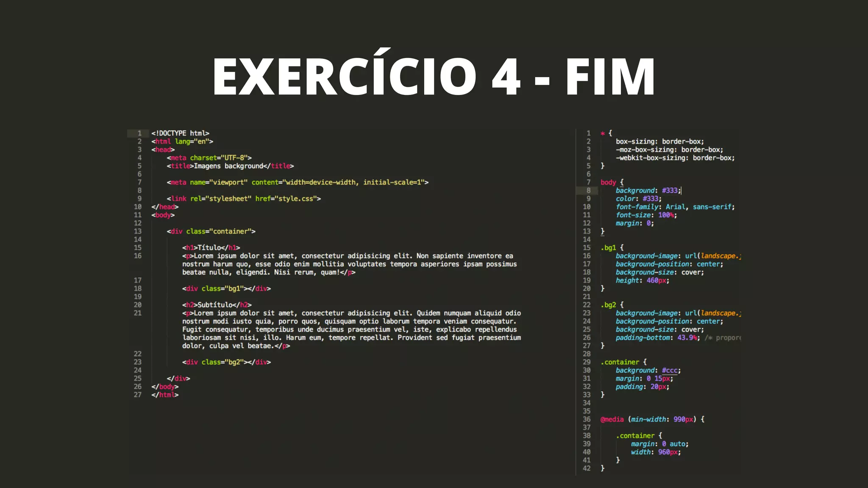The width and height of the screenshot is (868, 488).
Task: Click line number 36 in the CSS gutter
Action: point(587,419)
